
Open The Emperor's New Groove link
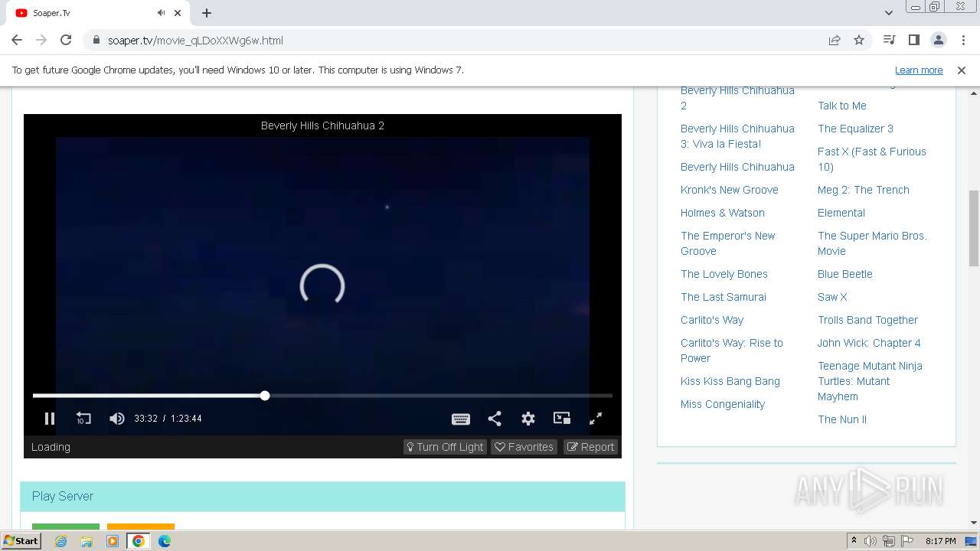(727, 243)
